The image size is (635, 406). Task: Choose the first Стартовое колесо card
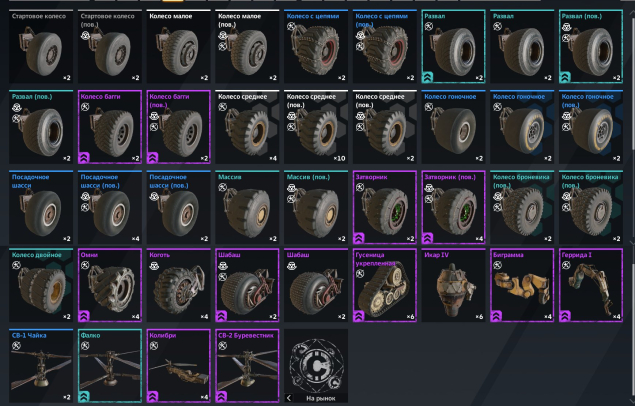(41, 47)
